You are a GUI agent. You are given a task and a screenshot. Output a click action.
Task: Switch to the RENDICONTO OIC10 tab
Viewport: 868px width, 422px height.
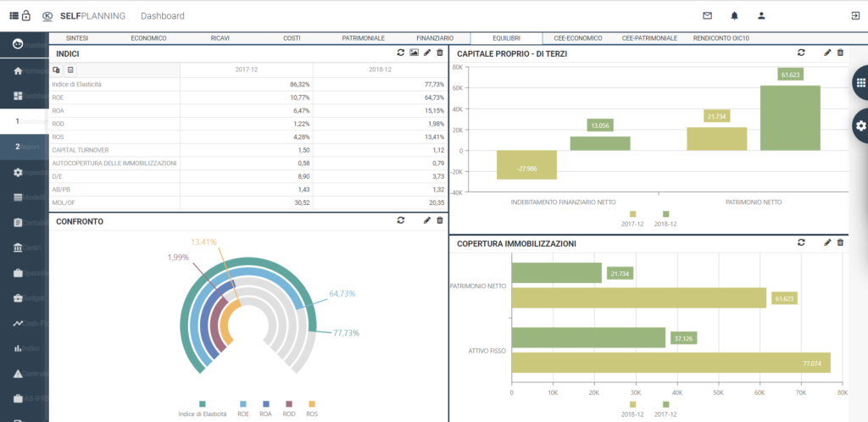tap(721, 38)
